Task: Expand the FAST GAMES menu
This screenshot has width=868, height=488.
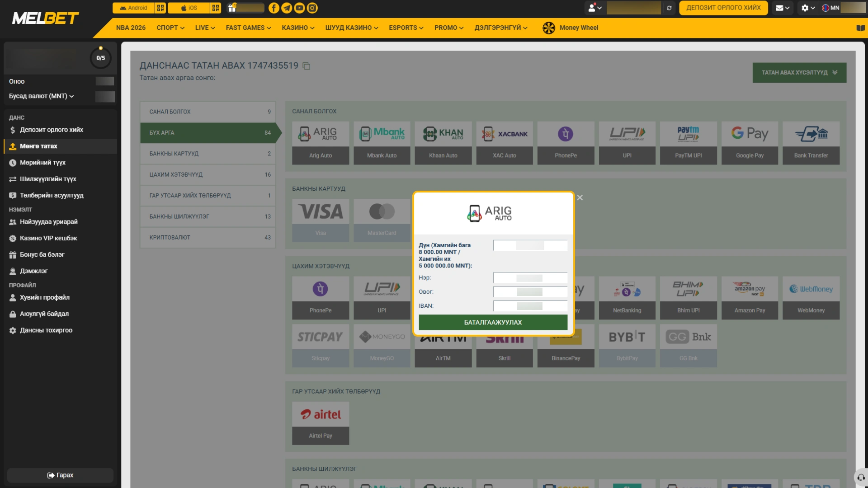Action: (x=248, y=28)
